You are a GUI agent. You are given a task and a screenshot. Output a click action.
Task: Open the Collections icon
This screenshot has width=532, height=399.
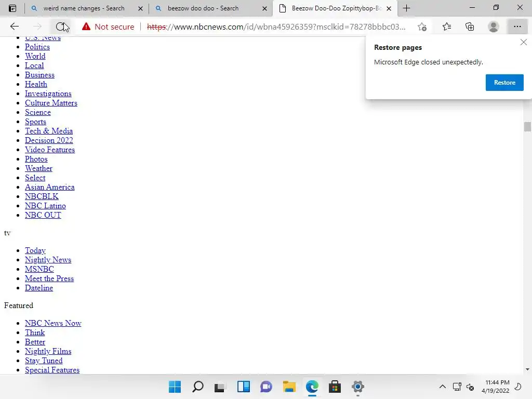coord(470,26)
